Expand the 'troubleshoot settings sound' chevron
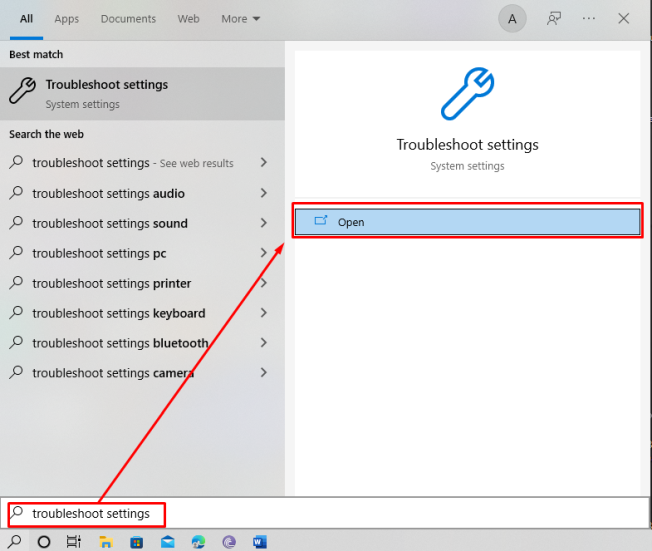The height and width of the screenshot is (551, 652). (263, 223)
